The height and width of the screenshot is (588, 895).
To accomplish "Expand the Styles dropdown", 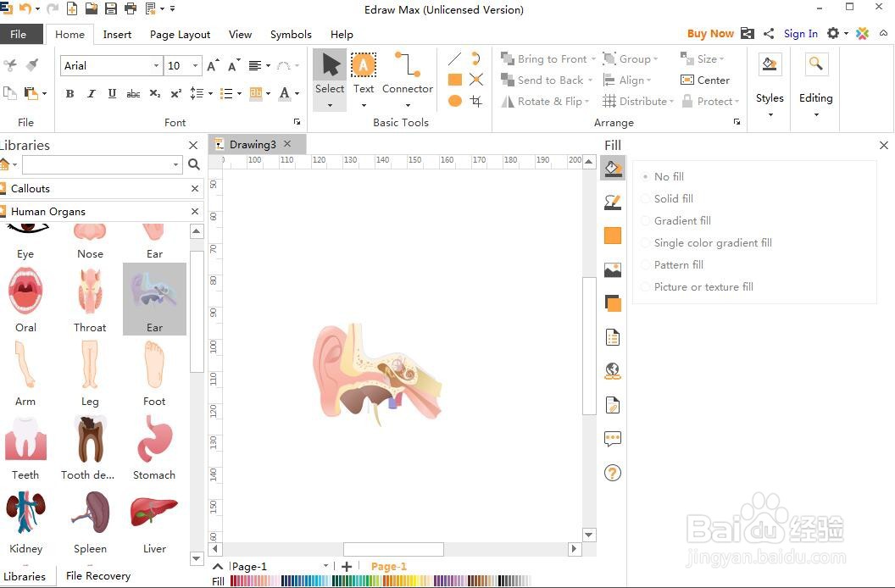I will coord(770,114).
